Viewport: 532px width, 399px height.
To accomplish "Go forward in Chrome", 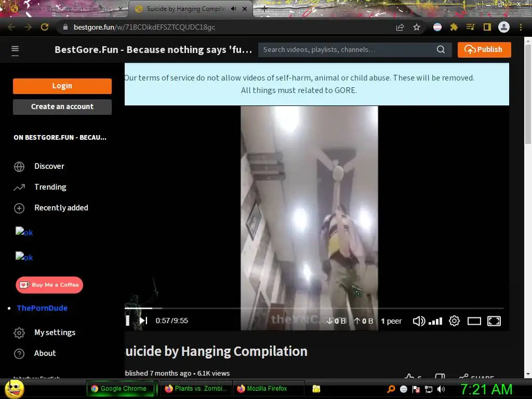I will click(28, 27).
